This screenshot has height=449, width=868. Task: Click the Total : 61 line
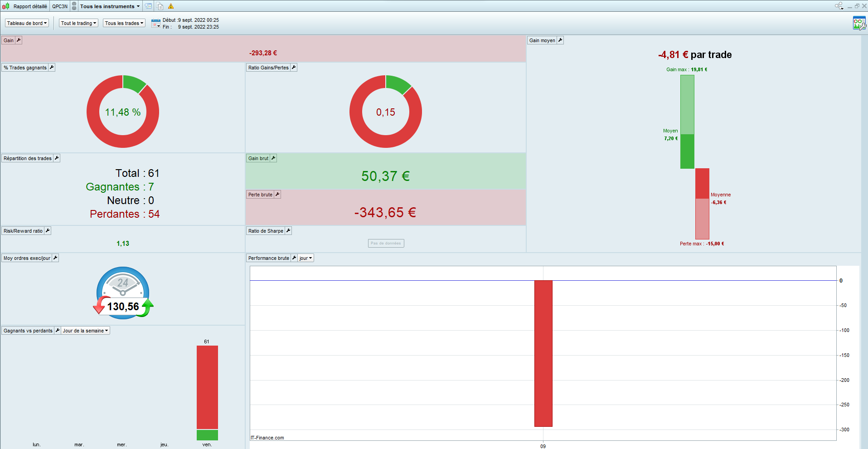137,173
